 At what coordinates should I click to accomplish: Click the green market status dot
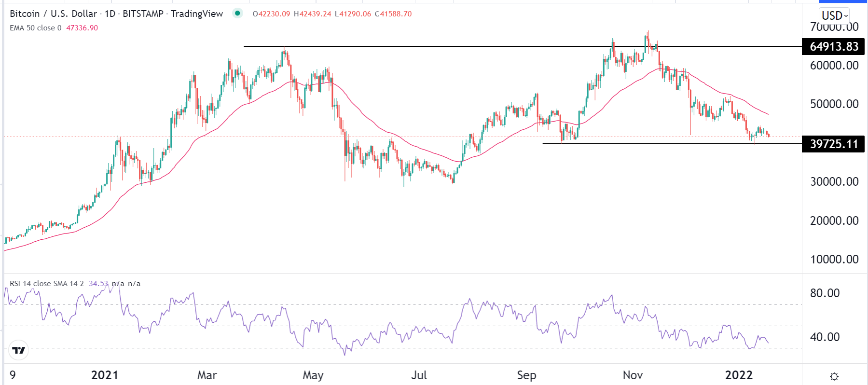[237, 14]
